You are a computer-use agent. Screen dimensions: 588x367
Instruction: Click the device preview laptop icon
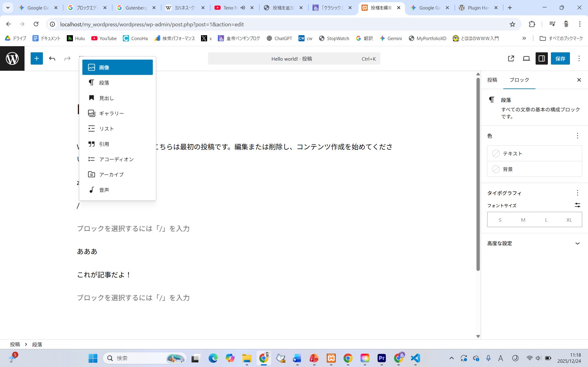526,58
